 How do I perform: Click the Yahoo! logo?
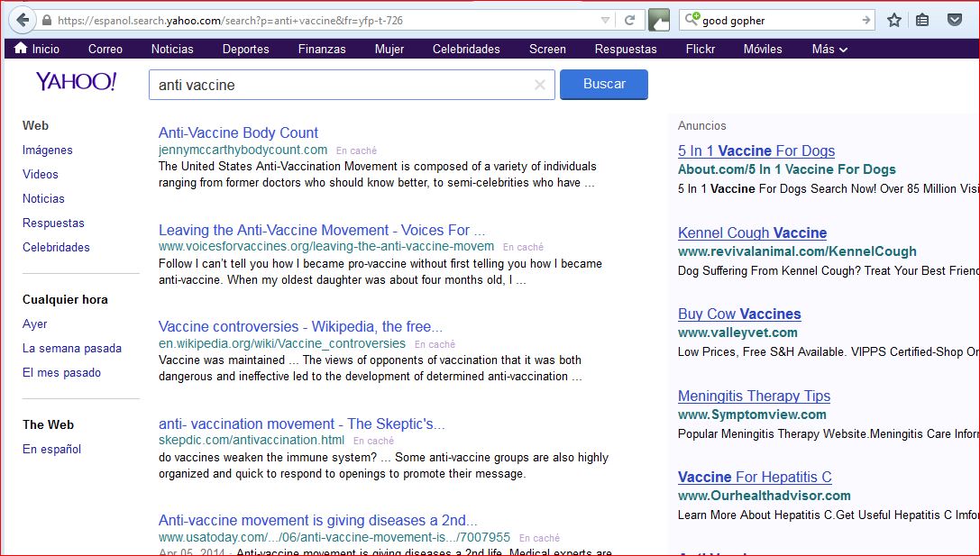(x=77, y=82)
